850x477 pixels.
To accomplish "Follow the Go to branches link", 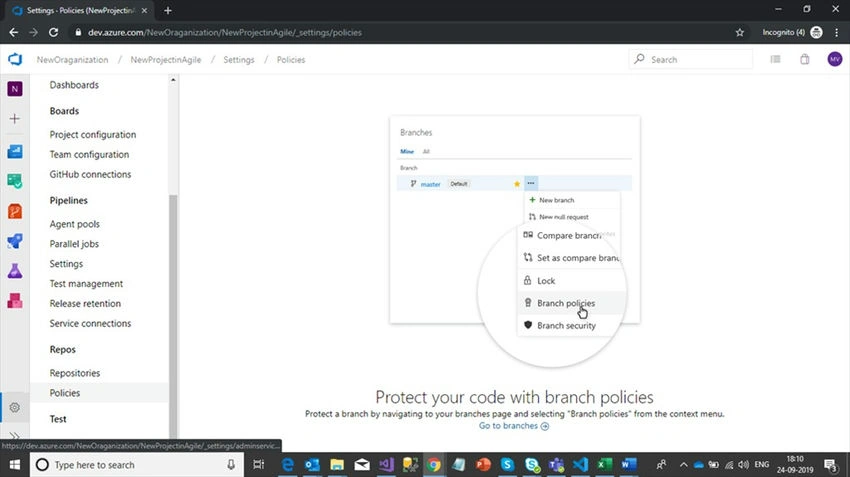I will pos(513,426).
